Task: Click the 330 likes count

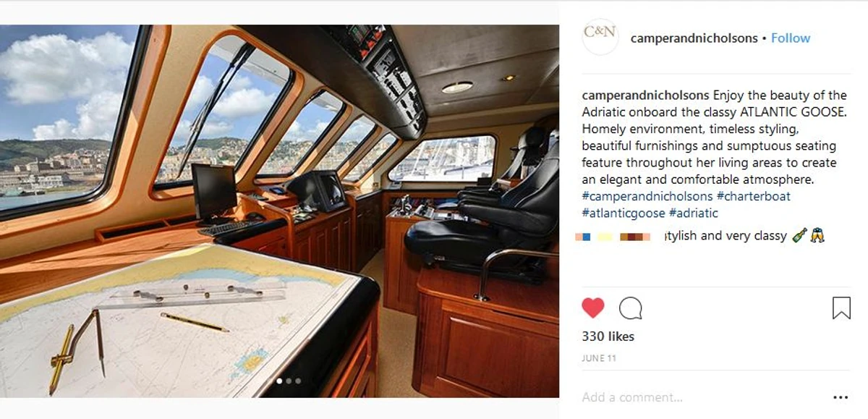Action: tap(608, 337)
